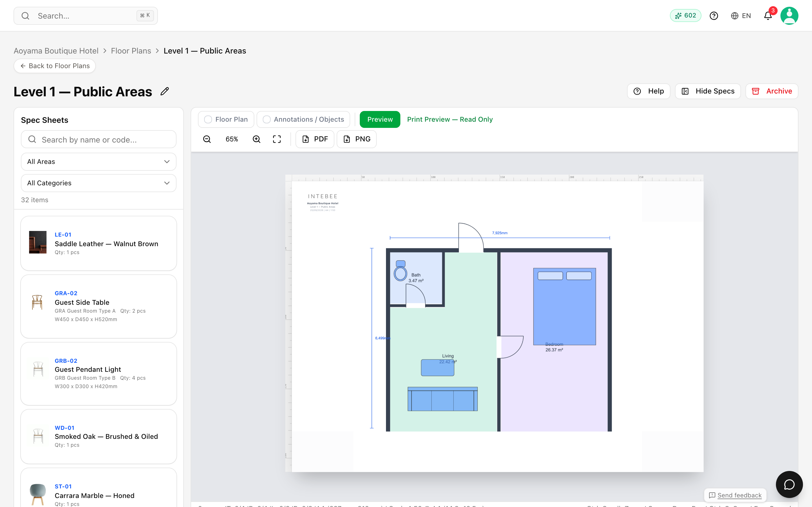
Task: Export the plan as PDF
Action: point(315,139)
